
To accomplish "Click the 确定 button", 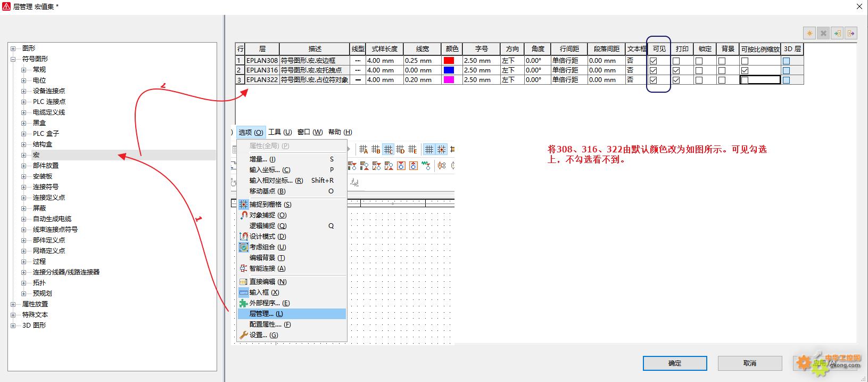I will pos(675,363).
